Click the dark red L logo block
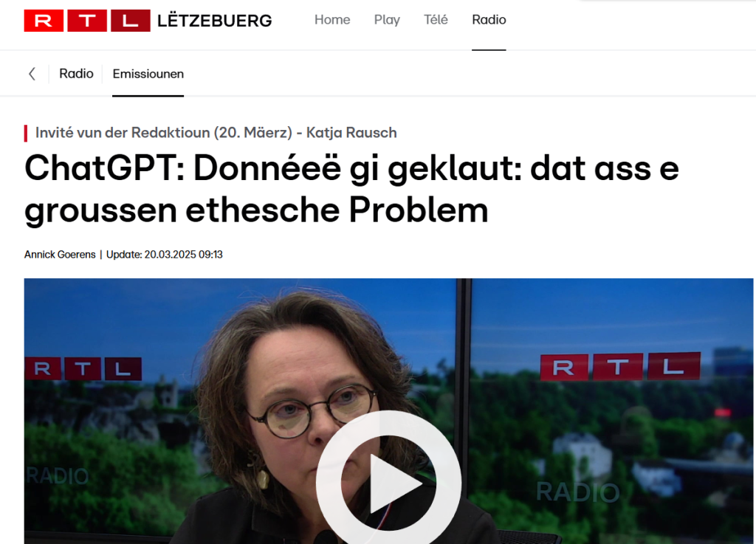The height and width of the screenshot is (544, 756). click(x=130, y=21)
